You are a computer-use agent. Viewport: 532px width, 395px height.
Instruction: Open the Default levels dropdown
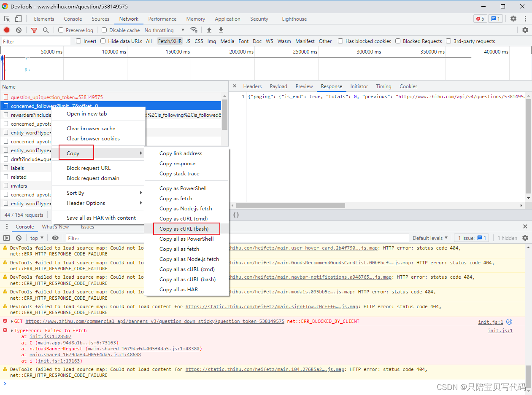pos(430,238)
